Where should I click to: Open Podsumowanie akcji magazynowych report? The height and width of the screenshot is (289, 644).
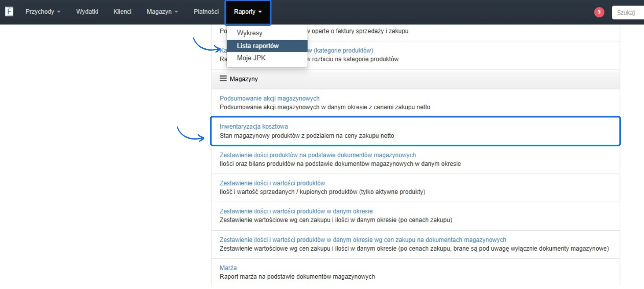270,98
